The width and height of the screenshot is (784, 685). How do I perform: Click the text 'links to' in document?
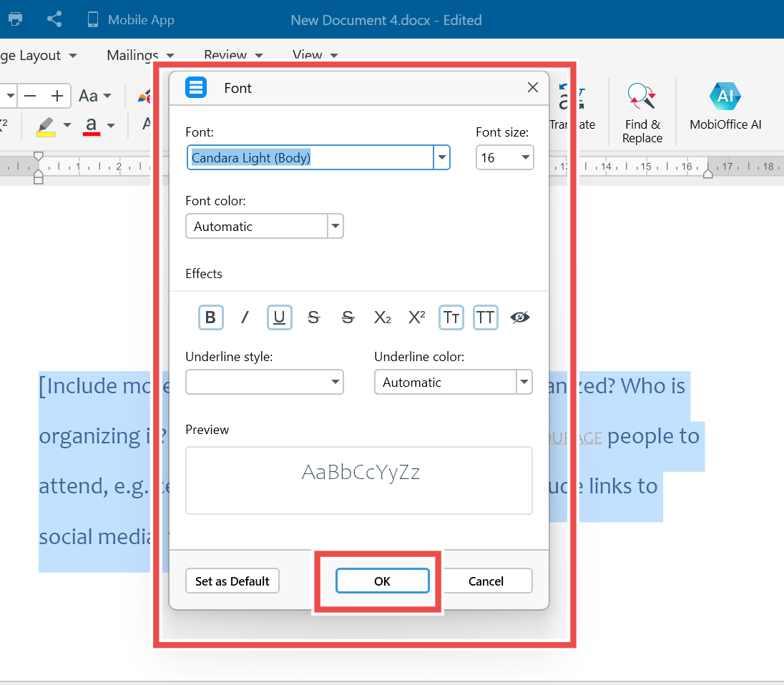[x=622, y=486]
